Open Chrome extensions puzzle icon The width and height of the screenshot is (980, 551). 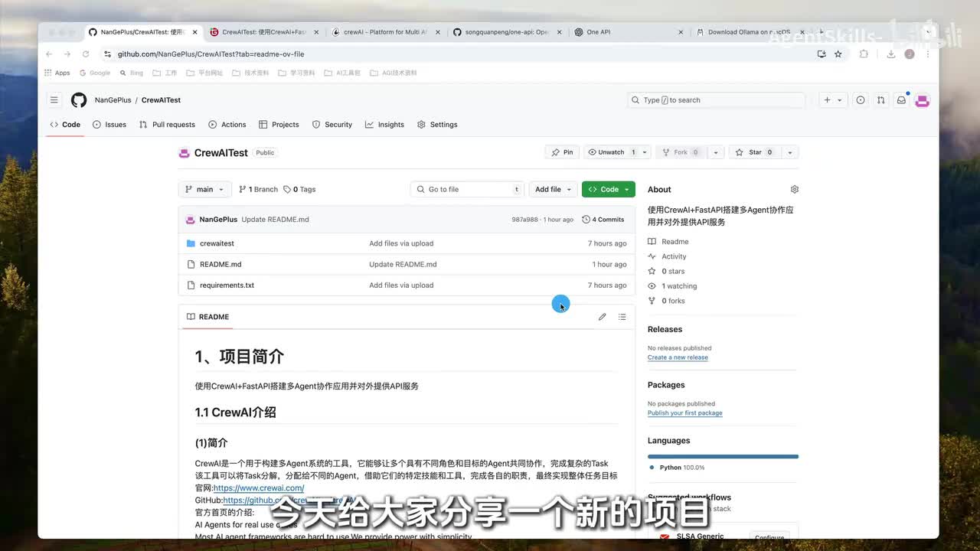[x=864, y=54]
